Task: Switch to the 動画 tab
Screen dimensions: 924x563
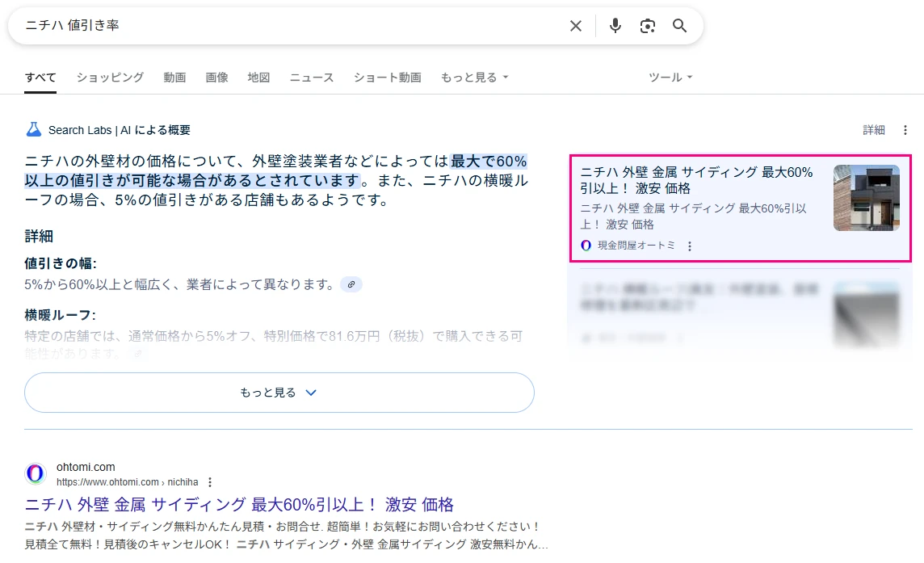Action: pos(174,78)
